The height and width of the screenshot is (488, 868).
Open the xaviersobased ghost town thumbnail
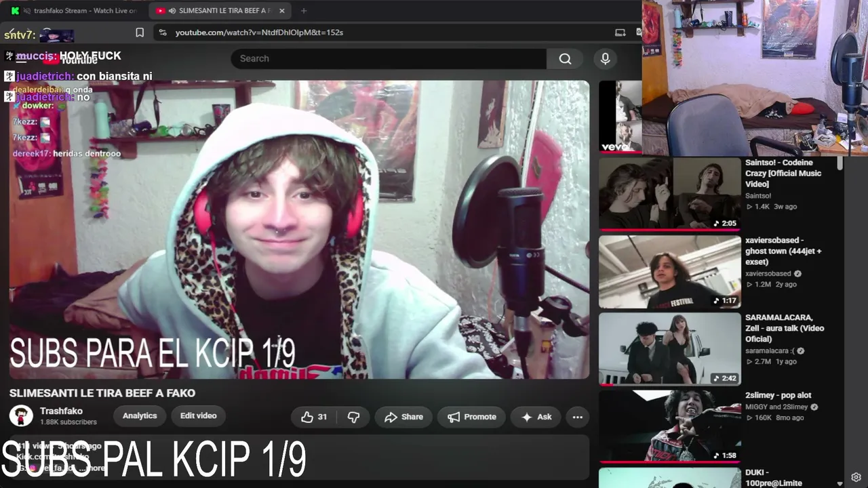coord(669,272)
